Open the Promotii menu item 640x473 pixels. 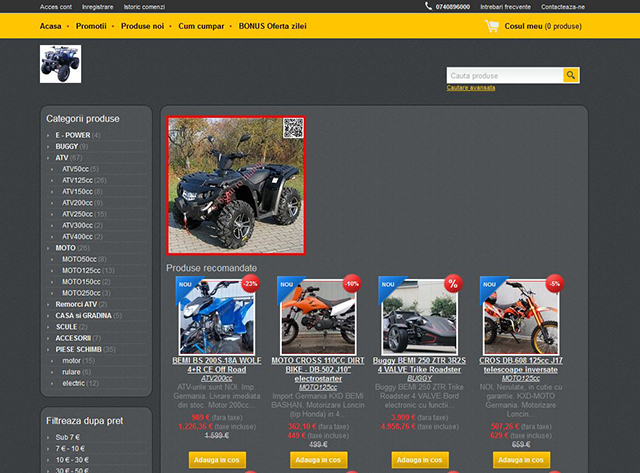(92, 26)
